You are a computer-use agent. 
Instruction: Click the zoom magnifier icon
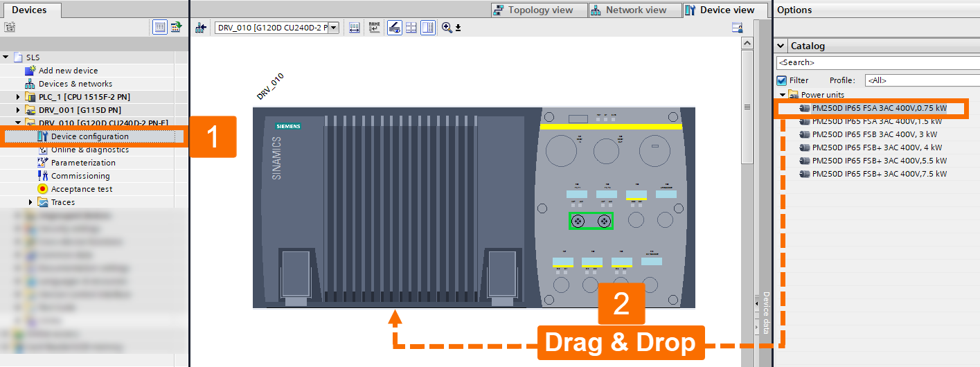pyautogui.click(x=447, y=28)
